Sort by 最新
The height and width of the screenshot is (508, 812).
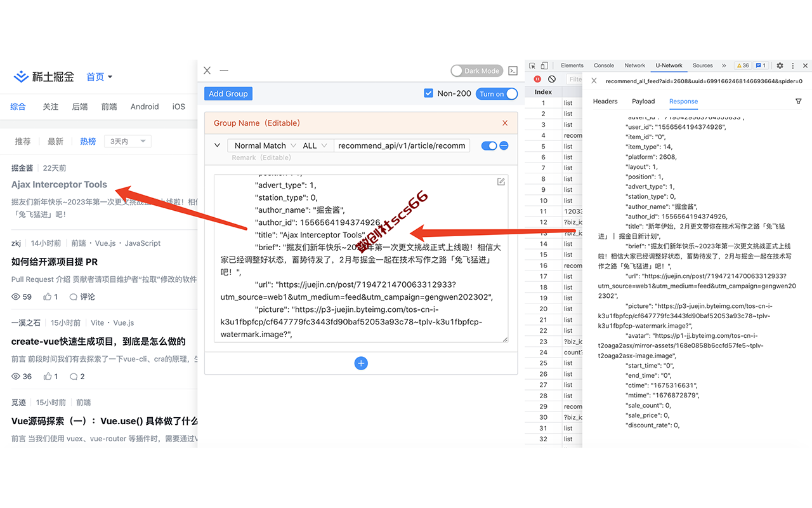tap(56, 141)
